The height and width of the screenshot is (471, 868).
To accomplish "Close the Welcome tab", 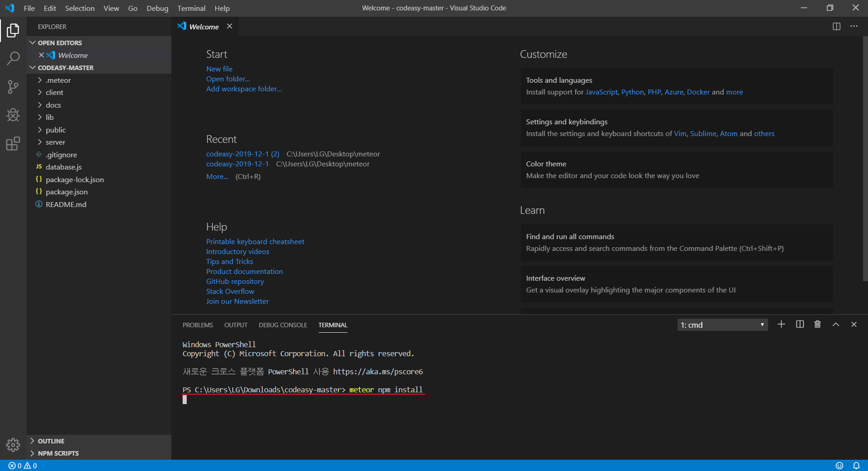I will click(230, 26).
